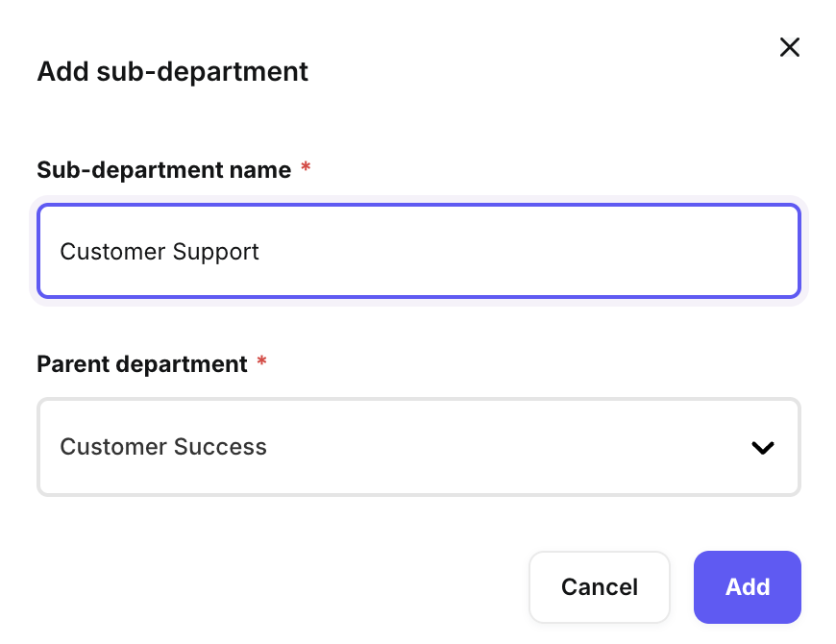This screenshot has height=644, width=836.
Task: Focus the Sub-department name input field
Action: [x=418, y=252]
